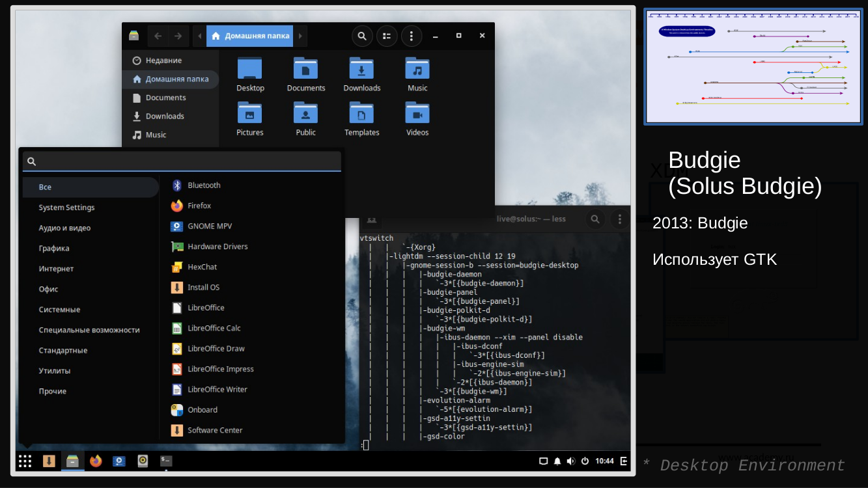Select the System Settings category
Image resolution: width=868 pixels, height=488 pixels.
[x=91, y=208]
